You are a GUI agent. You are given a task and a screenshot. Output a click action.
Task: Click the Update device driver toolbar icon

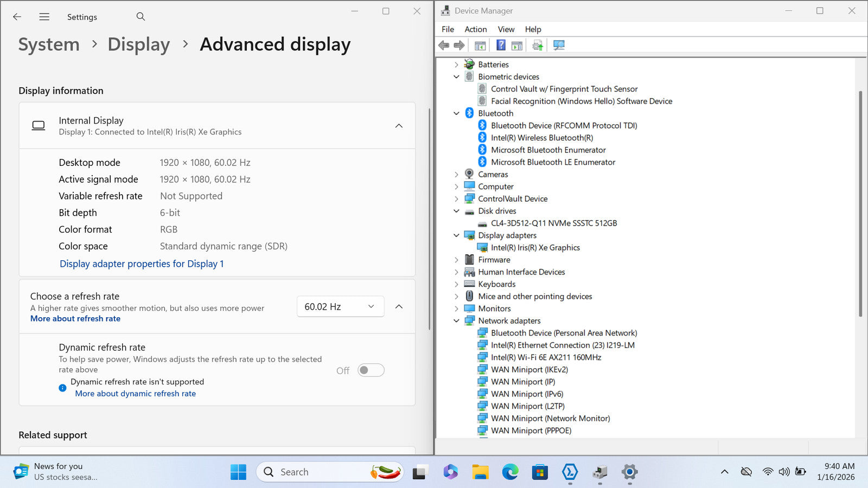(537, 46)
